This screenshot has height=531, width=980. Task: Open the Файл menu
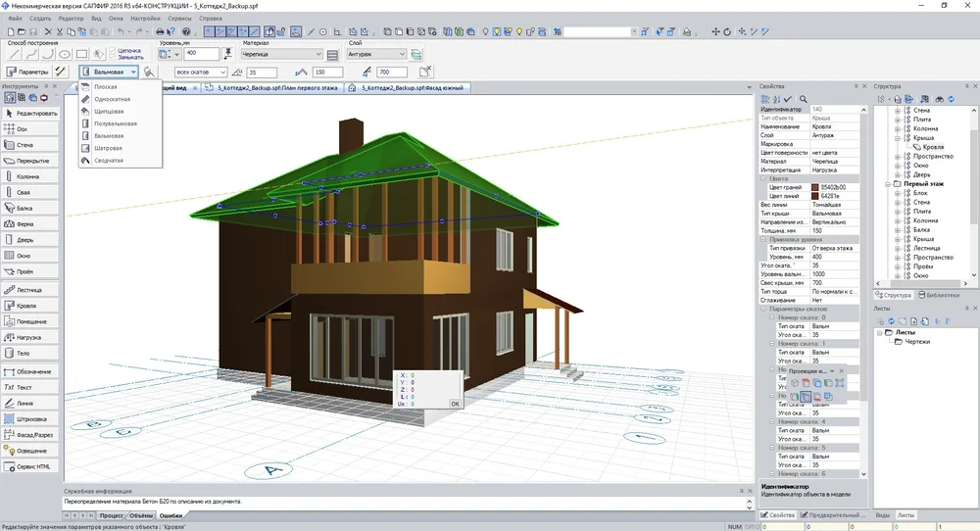[x=15, y=19]
